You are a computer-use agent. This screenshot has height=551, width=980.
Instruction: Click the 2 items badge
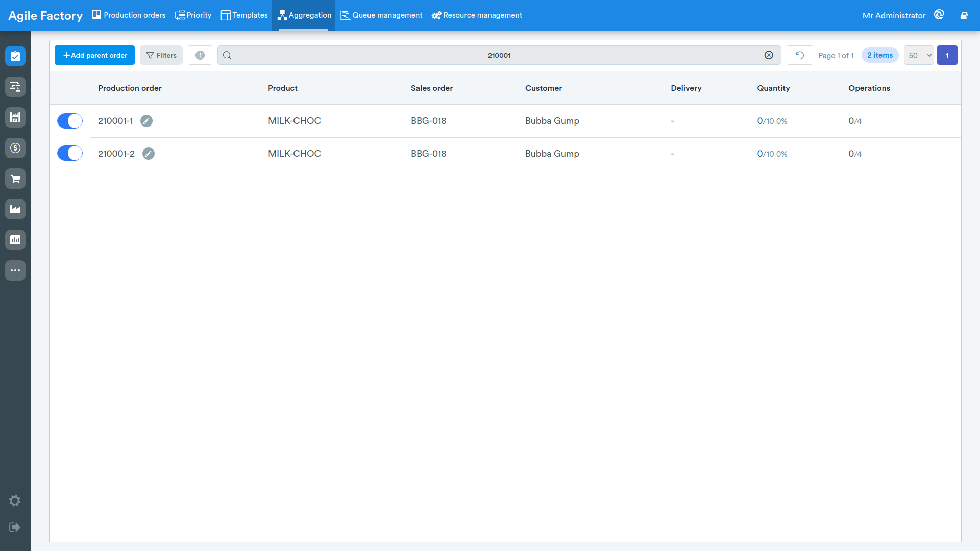click(880, 55)
